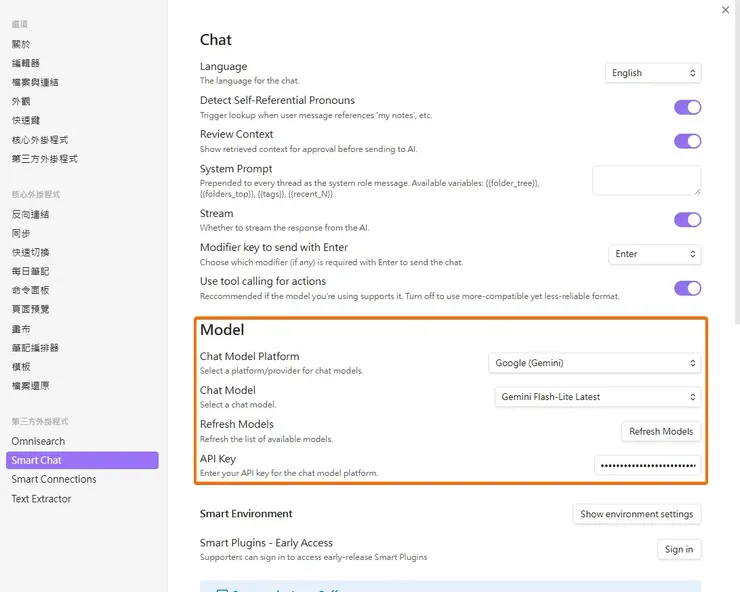Screen dimensions: 740x592
Task: Toggle Detect Self-Referential Pronouns switch
Action: pyautogui.click(x=687, y=107)
